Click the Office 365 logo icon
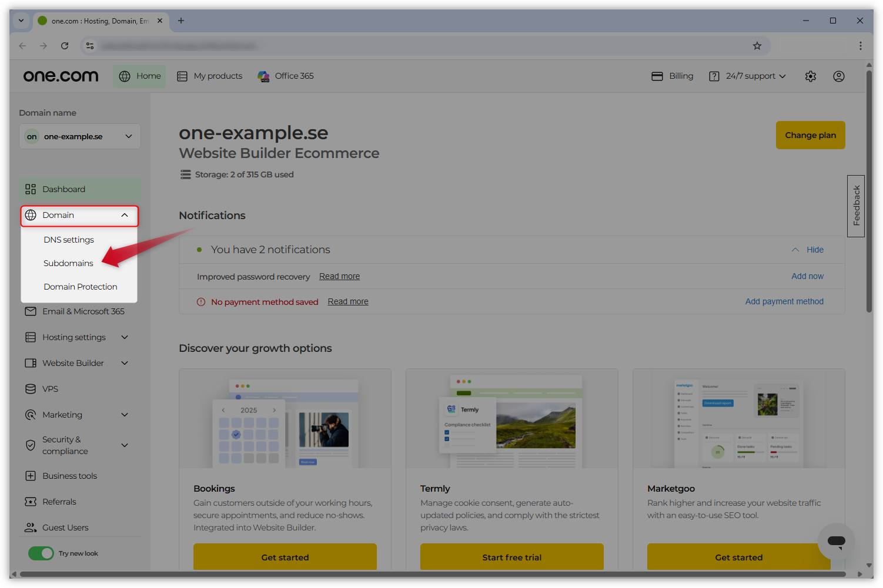Viewport: 883px width, 588px height. coord(263,76)
